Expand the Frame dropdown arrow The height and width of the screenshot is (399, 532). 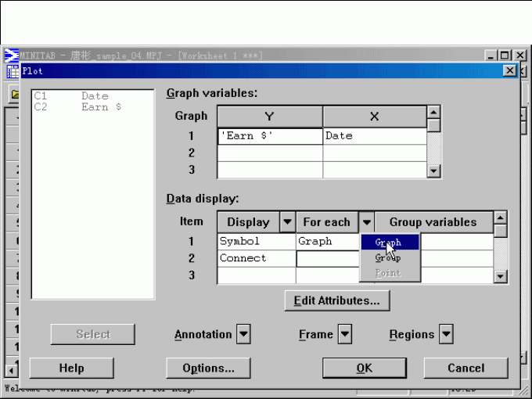(x=343, y=334)
